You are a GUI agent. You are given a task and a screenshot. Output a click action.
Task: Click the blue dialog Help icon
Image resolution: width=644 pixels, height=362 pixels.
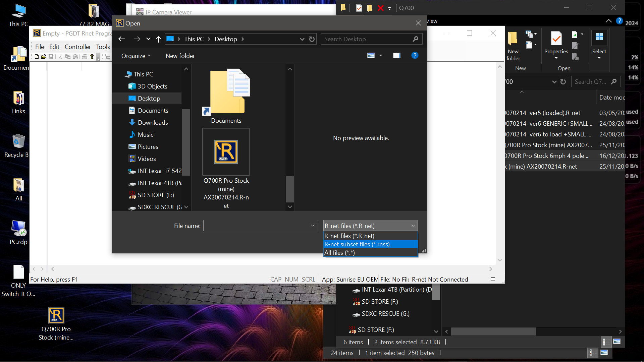(x=415, y=56)
